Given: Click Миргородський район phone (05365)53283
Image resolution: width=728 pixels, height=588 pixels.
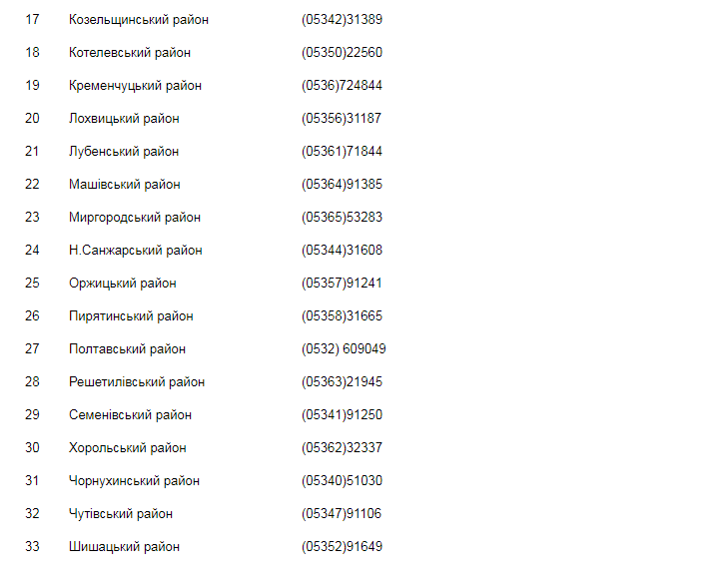Looking at the screenshot, I should click(342, 218).
